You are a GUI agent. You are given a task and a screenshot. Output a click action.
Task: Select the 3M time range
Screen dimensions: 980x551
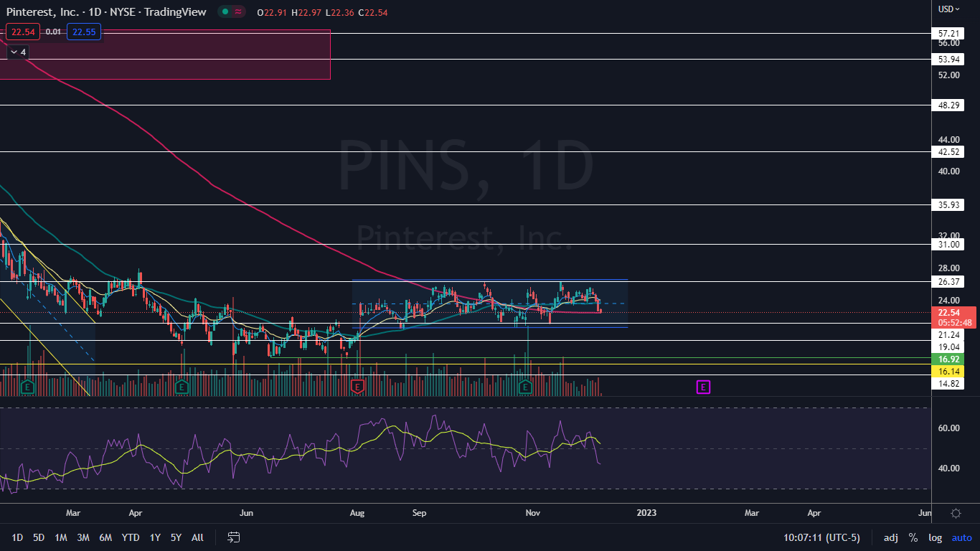click(83, 537)
